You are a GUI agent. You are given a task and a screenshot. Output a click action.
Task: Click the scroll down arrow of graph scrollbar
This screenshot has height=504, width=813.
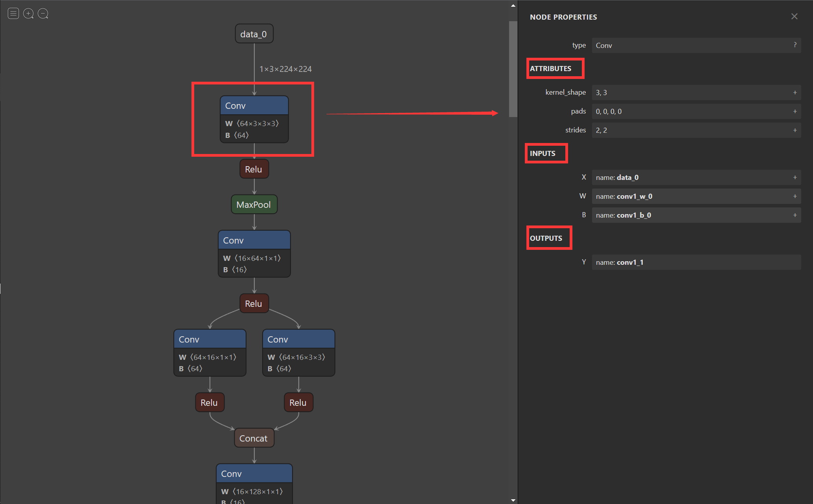[x=513, y=500]
